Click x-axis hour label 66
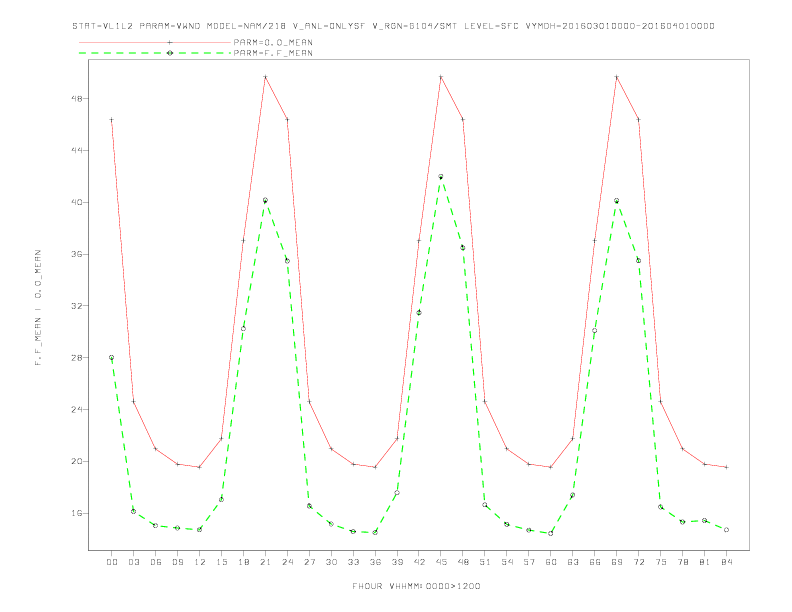The width and height of the screenshot is (792, 612). click(x=595, y=562)
